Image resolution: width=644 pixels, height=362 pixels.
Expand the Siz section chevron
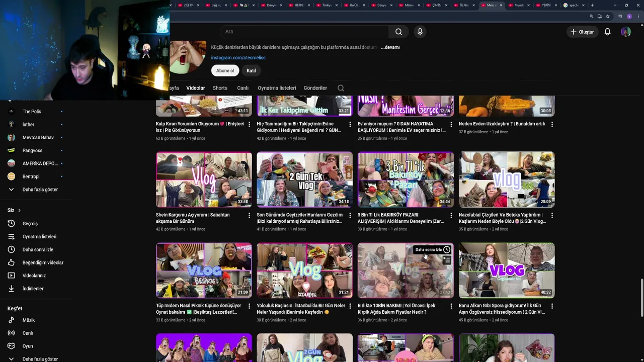pyautogui.click(x=19, y=210)
